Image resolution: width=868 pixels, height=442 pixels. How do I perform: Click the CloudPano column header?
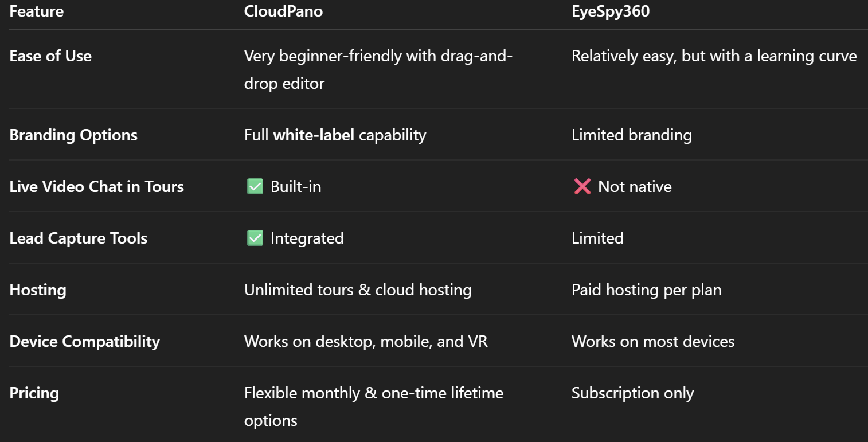(x=283, y=11)
